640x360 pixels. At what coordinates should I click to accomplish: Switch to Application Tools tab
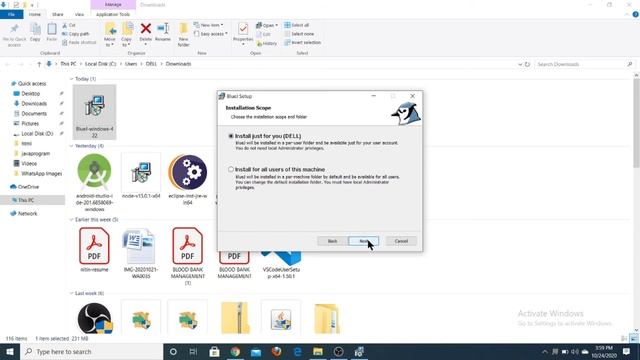(113, 14)
